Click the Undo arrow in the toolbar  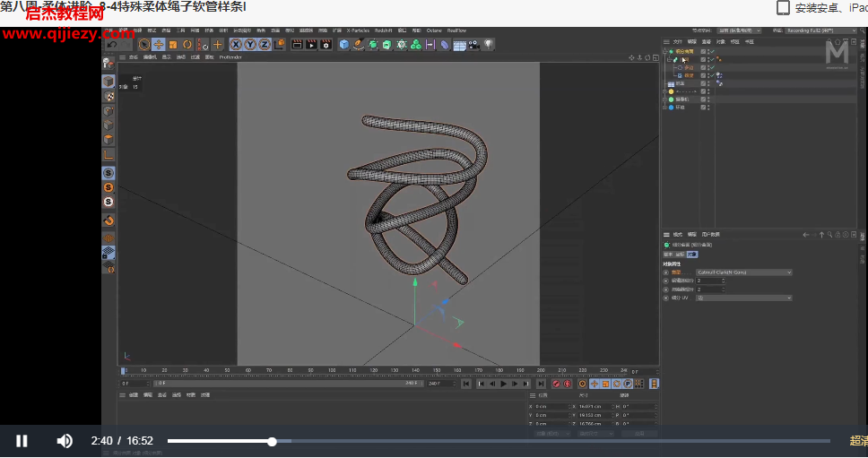coord(112,45)
